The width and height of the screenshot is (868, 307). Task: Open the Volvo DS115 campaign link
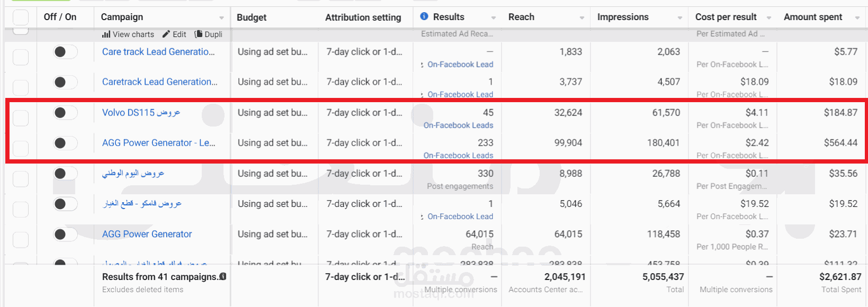click(x=141, y=112)
